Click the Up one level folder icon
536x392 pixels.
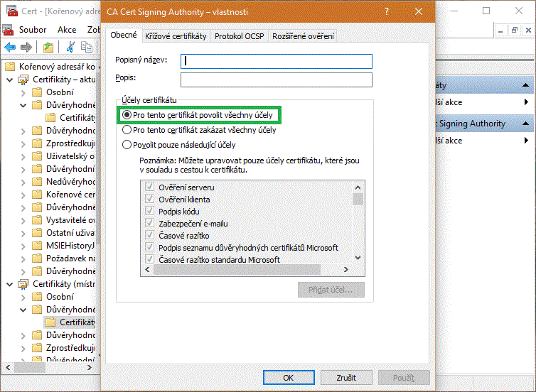pyautogui.click(x=48, y=47)
